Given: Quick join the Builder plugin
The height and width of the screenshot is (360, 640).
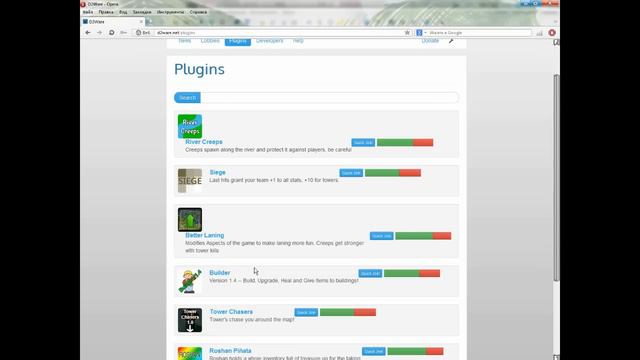Looking at the screenshot, I should [370, 273].
